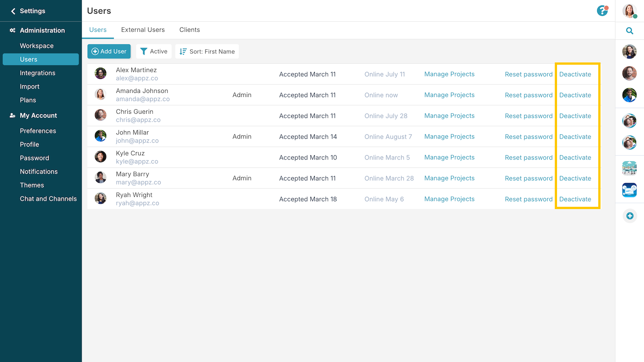
Task: Click the search magnifier in right sidebar
Action: tap(630, 31)
